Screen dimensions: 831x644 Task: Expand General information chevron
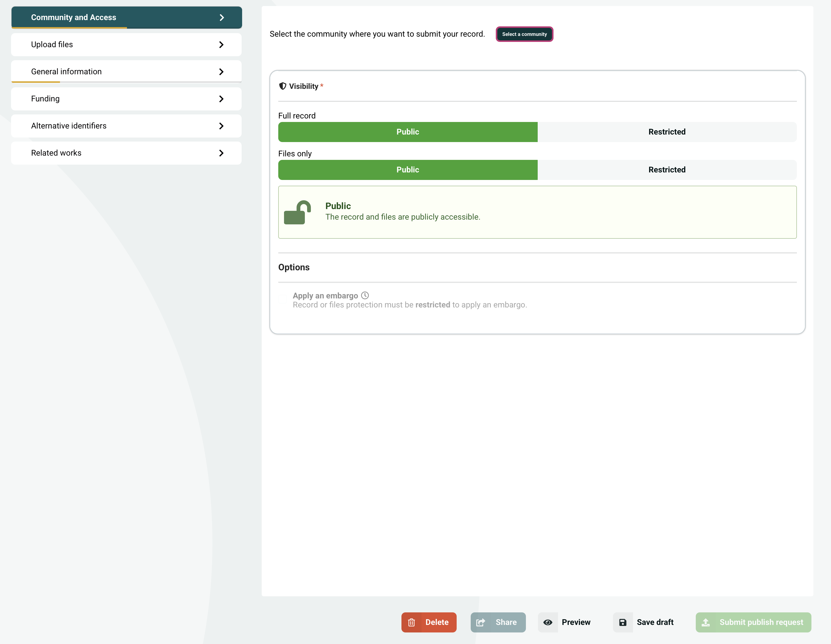coord(222,72)
